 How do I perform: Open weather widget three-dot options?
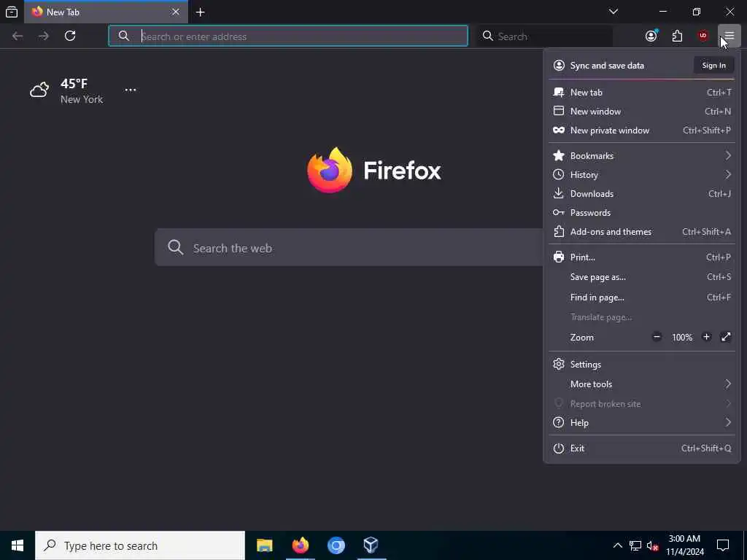[x=130, y=90]
